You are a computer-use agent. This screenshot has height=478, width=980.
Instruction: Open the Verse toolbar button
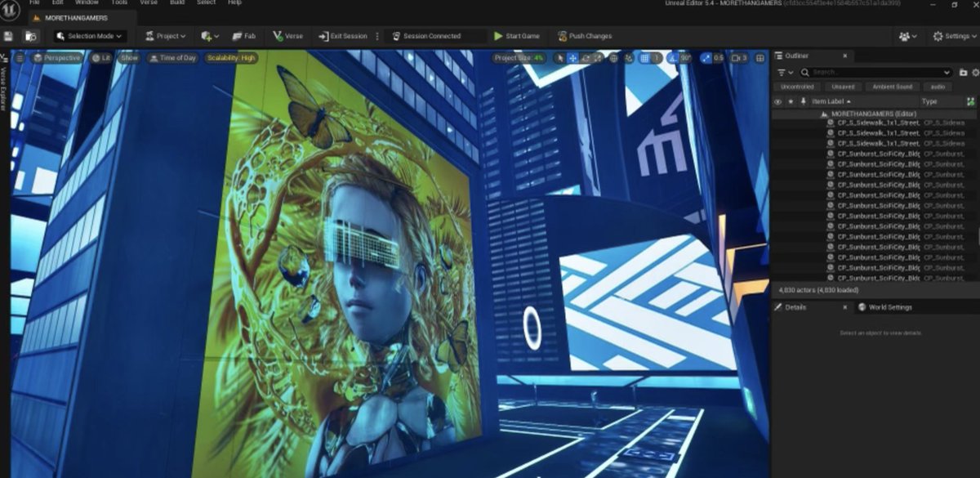tap(288, 36)
